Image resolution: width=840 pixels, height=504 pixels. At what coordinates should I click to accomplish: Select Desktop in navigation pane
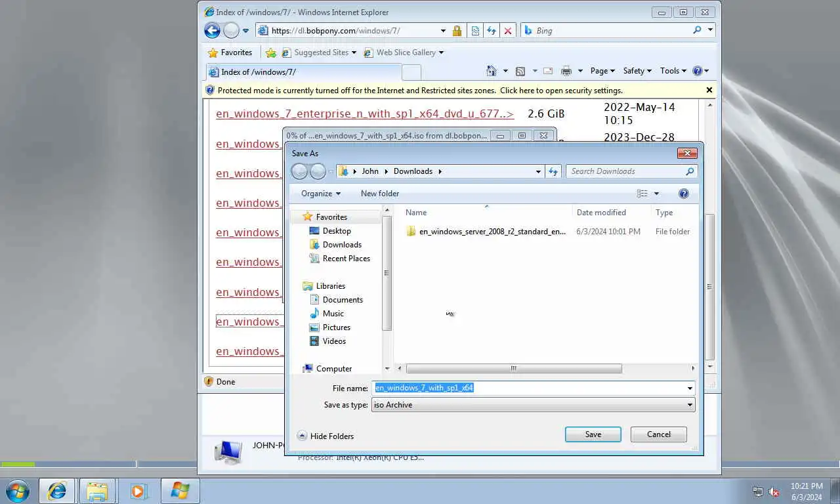(x=337, y=231)
